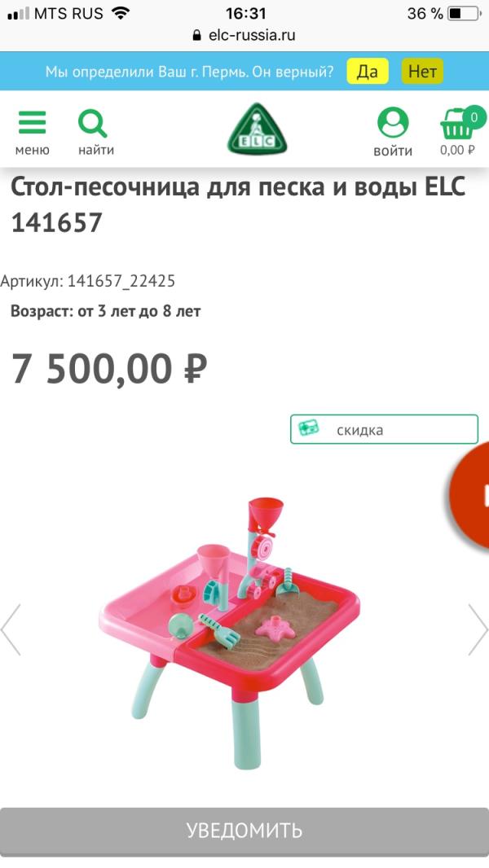
Task: Confirm city with the Да button
Action: (x=368, y=72)
